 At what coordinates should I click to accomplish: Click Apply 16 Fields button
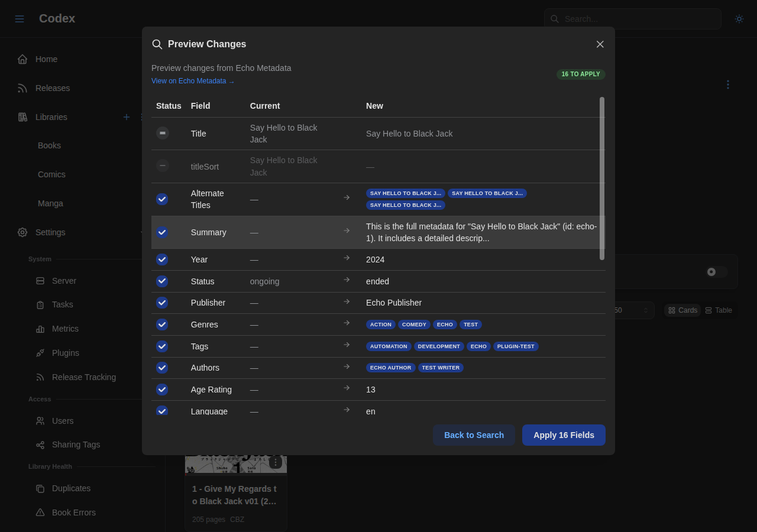(564, 435)
